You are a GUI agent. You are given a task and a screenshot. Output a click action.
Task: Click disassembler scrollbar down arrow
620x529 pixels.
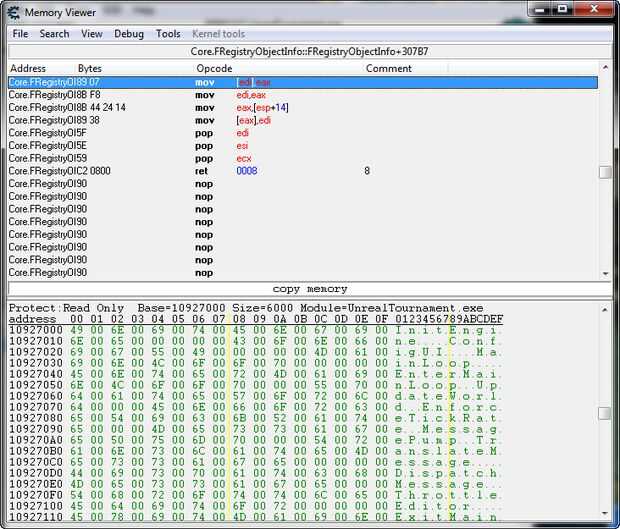[x=605, y=274]
